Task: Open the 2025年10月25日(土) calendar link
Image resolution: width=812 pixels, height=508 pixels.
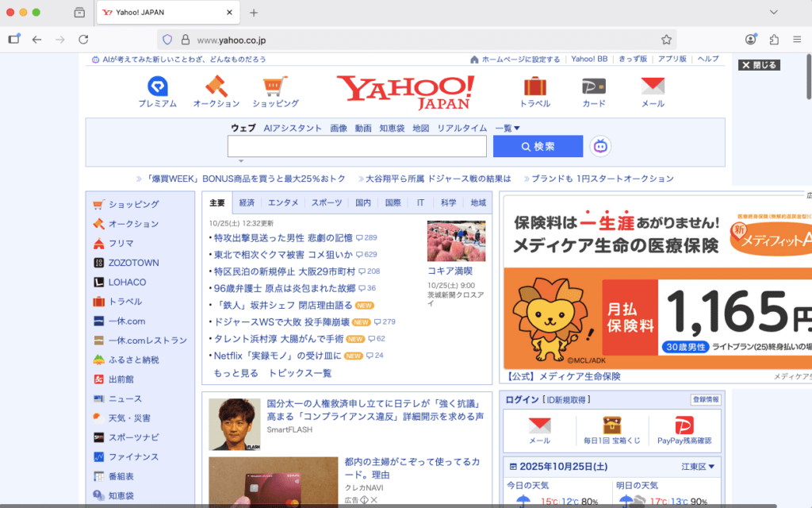Action: pyautogui.click(x=564, y=467)
